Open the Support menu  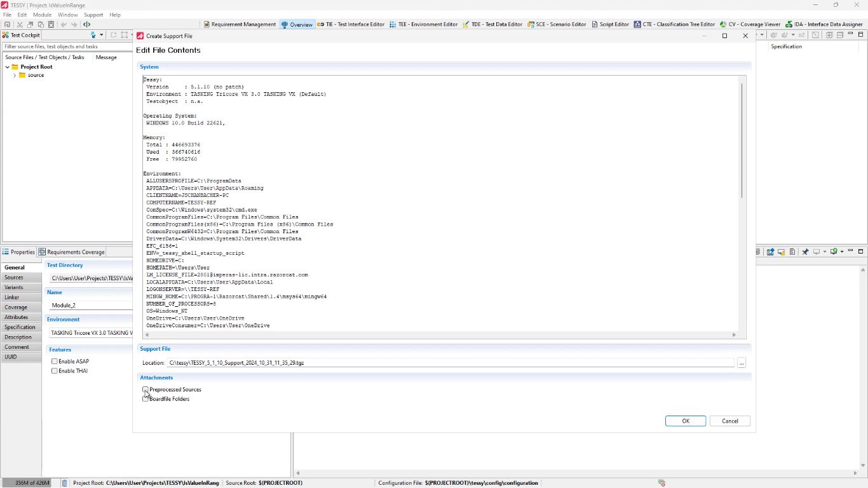(93, 15)
